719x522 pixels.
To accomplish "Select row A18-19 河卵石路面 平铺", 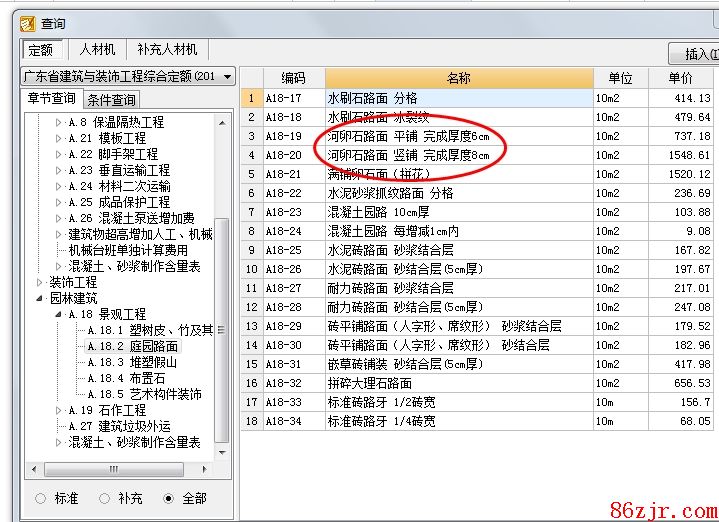I will (408, 136).
